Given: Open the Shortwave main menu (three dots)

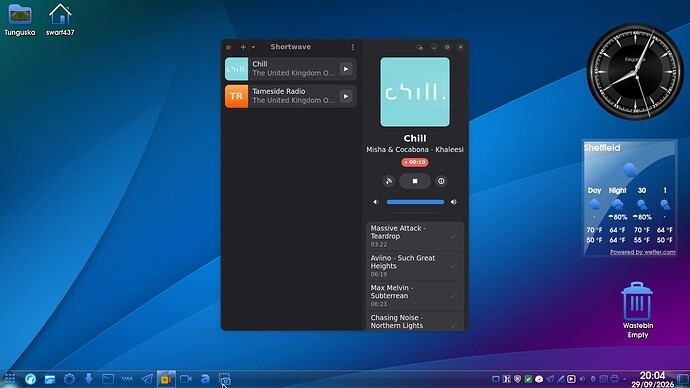Looking at the screenshot, I should [x=352, y=47].
